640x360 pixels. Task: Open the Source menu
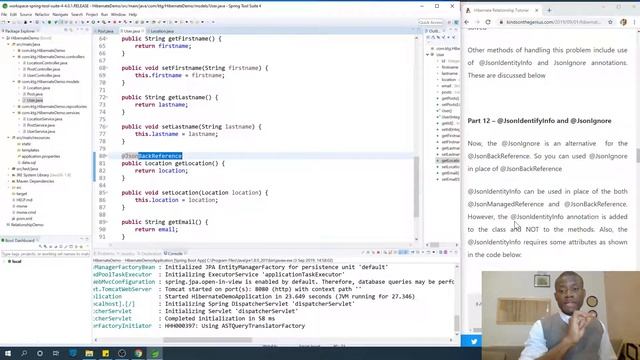(26, 14)
